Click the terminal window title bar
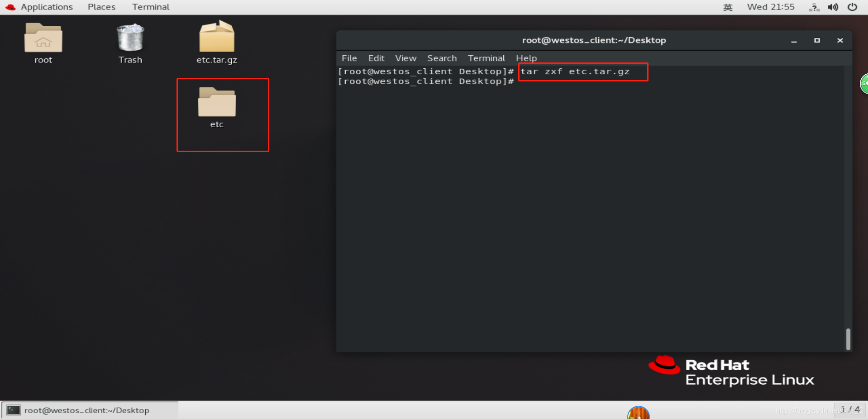 pyautogui.click(x=594, y=40)
